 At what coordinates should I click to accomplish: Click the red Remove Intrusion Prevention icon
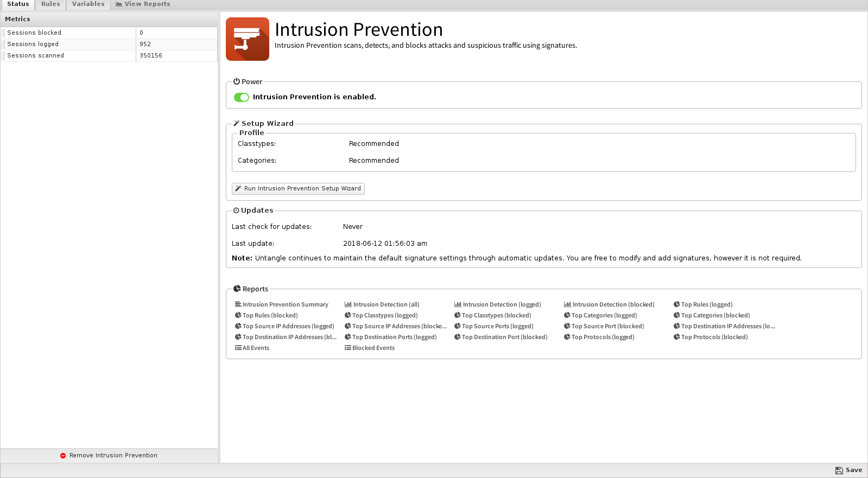(63, 456)
